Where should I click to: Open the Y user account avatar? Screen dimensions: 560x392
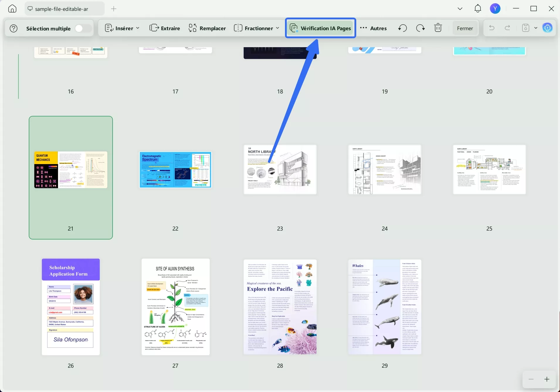tap(495, 8)
